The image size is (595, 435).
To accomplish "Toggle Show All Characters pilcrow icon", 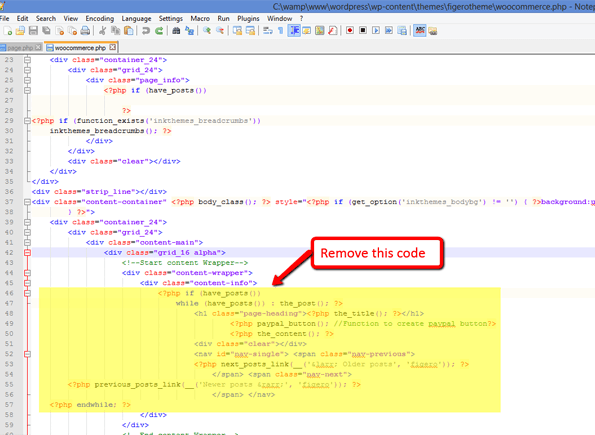I will pos(281,31).
